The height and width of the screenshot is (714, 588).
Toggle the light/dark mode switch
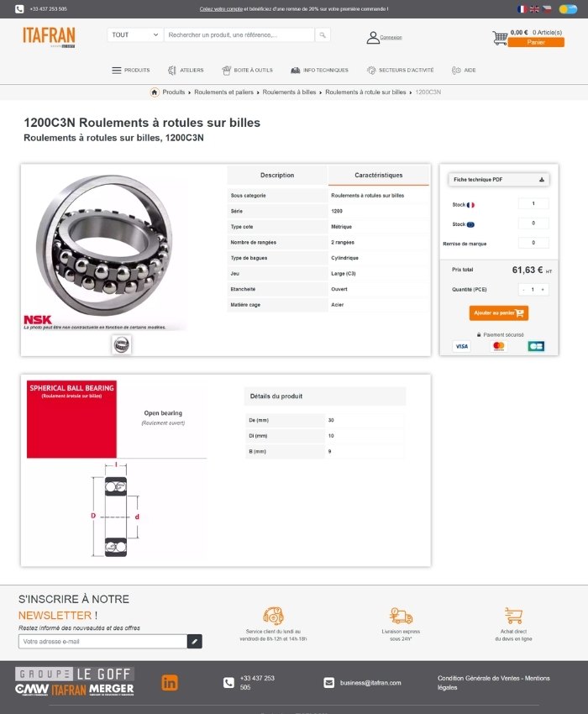568,9
